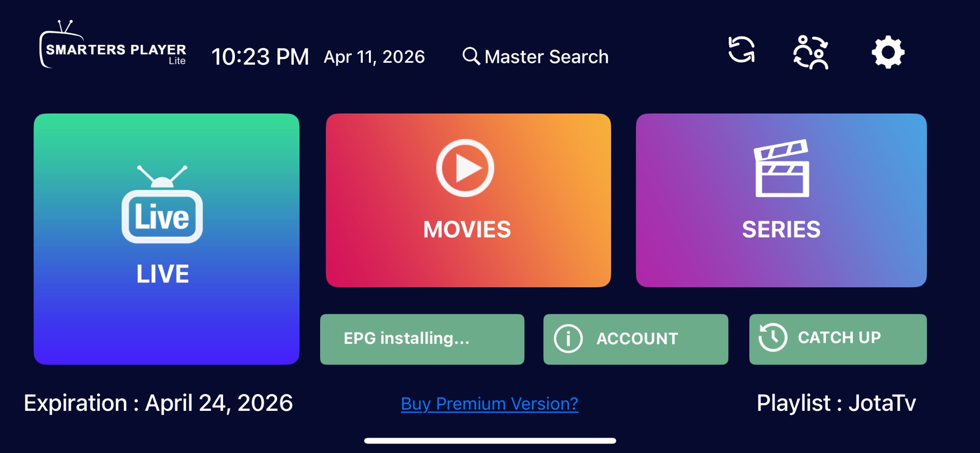The width and height of the screenshot is (980, 453).
Task: Tap the home indicator bar
Action: click(490, 441)
